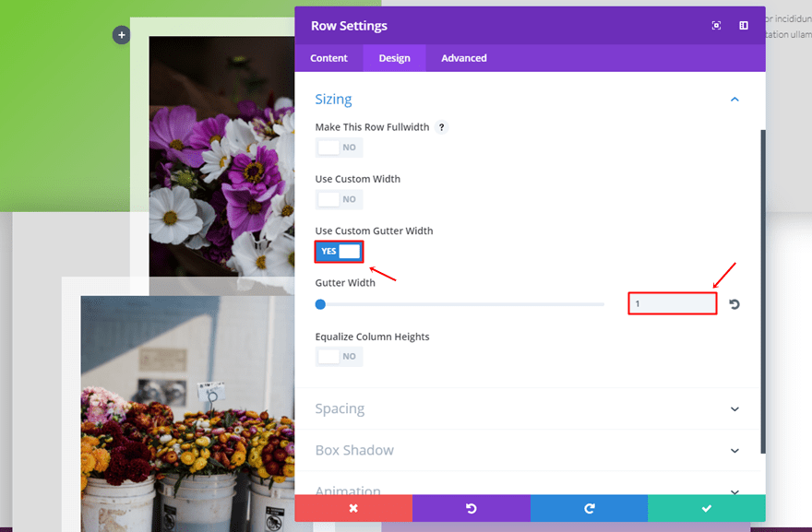Image resolution: width=812 pixels, height=532 pixels.
Task: Click the plus add icon on canvas
Action: [x=121, y=35]
